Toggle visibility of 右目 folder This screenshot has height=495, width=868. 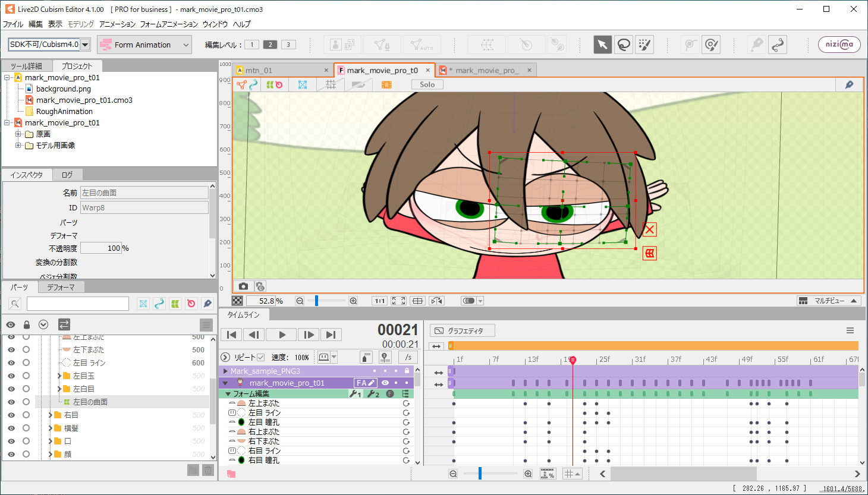point(11,415)
